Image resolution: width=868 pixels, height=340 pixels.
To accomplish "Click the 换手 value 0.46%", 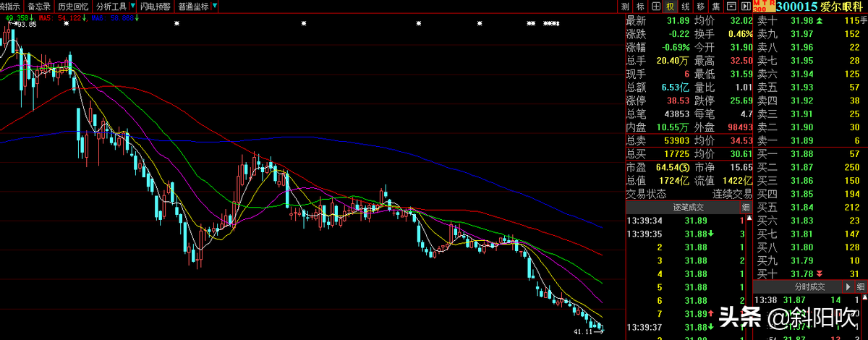I will click(740, 34).
